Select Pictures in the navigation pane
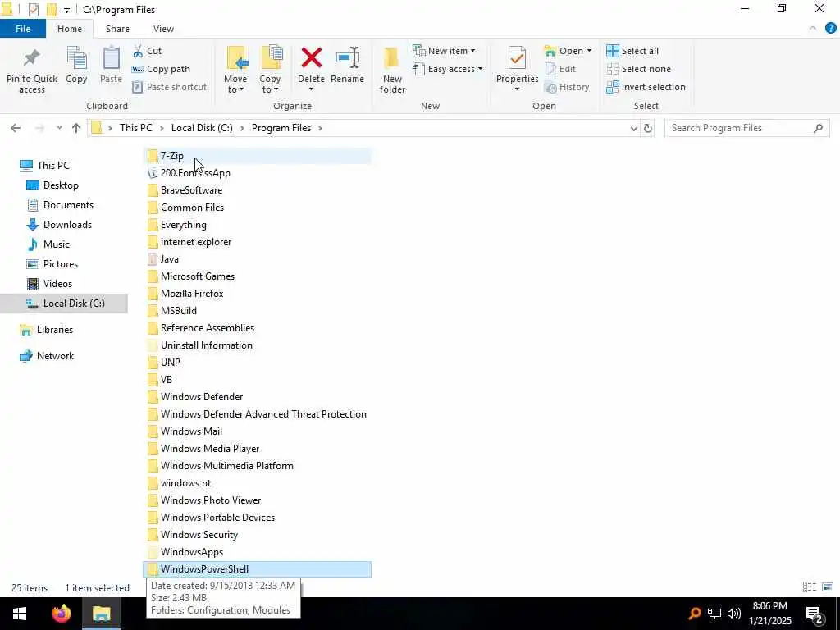 60,264
